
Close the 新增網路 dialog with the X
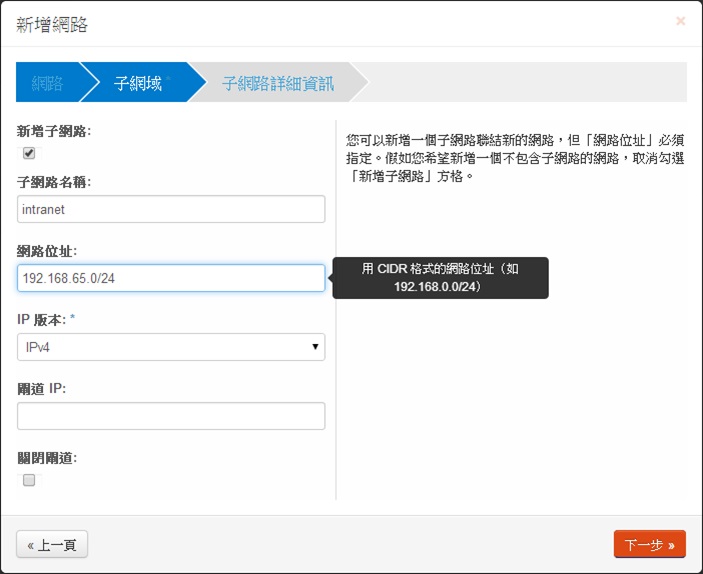pos(681,21)
